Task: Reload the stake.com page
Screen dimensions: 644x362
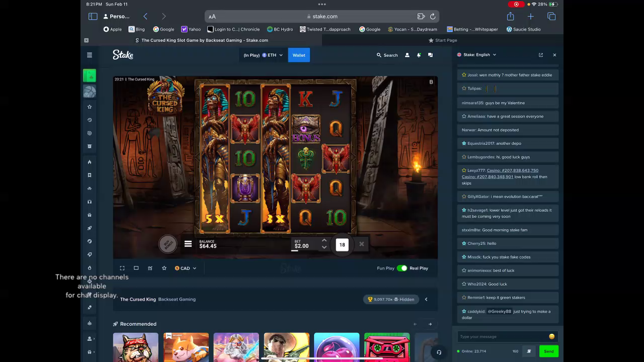Action: (x=433, y=16)
